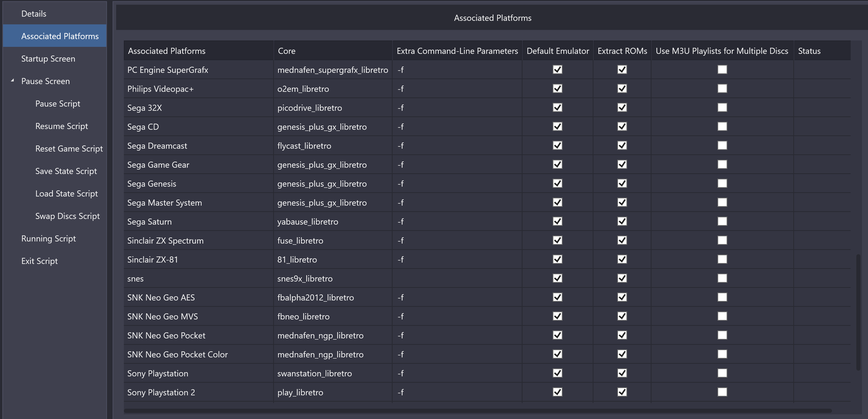Screen dimensions: 868x419
Task: Uncheck Default Emulator for PC Engine SuperGrafx
Action: click(x=557, y=69)
